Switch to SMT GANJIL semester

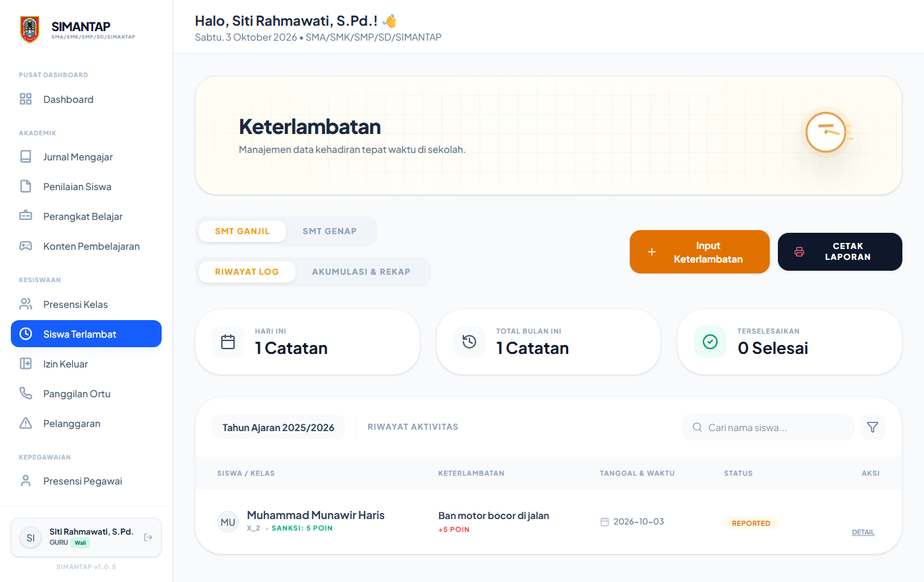242,231
